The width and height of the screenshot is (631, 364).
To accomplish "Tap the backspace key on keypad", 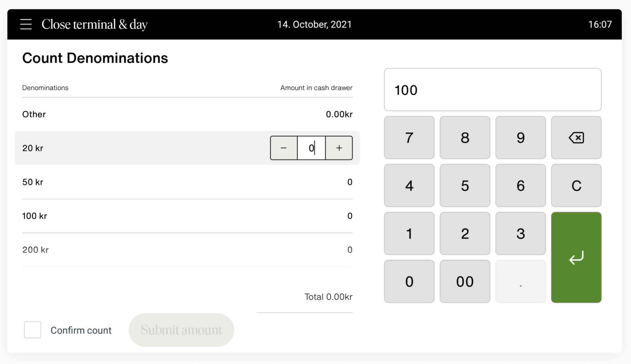I will point(576,137).
